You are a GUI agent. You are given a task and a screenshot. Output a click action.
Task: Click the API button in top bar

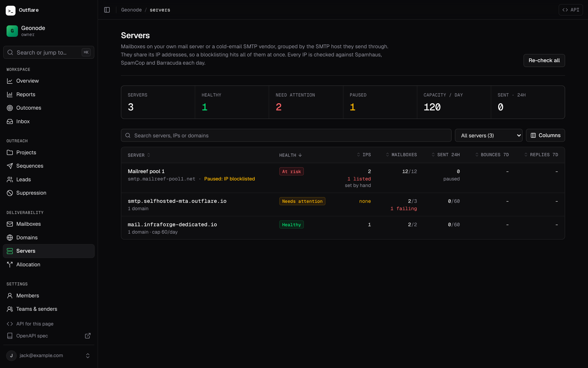point(571,10)
